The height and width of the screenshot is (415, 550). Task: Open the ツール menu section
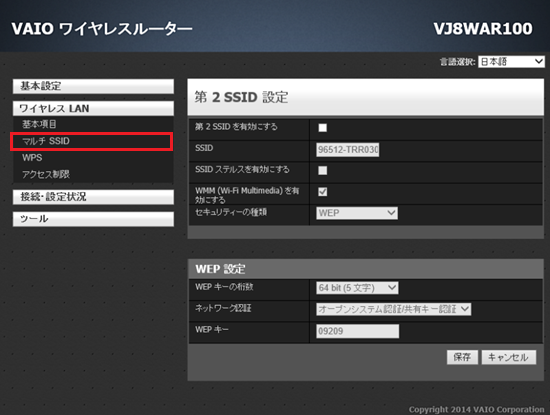pos(93,219)
